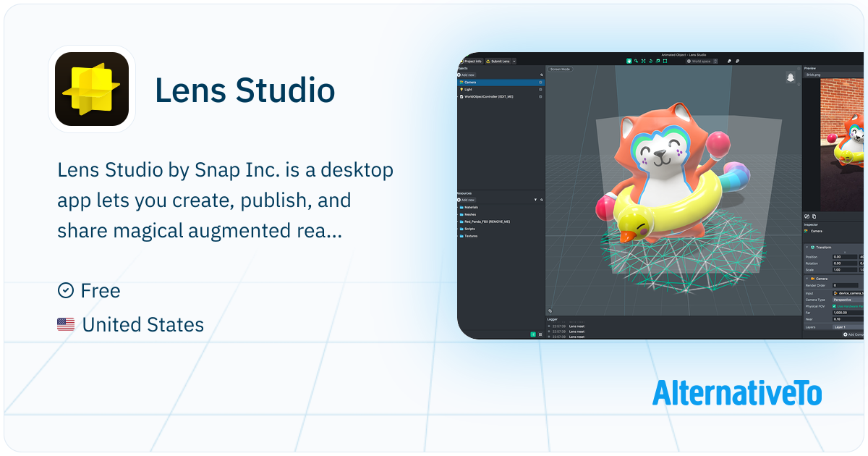Click the green icon below Resources panel
This screenshot has width=868, height=456.
[533, 334]
